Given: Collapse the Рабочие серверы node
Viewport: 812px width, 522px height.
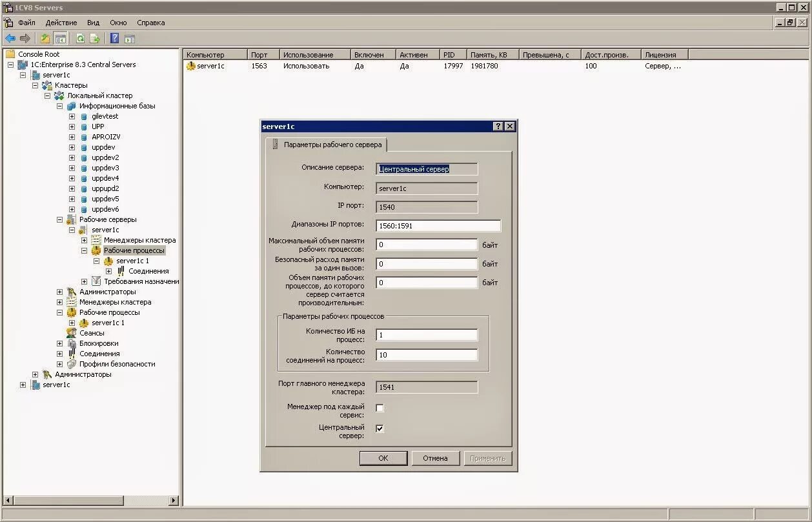Looking at the screenshot, I should coord(59,219).
